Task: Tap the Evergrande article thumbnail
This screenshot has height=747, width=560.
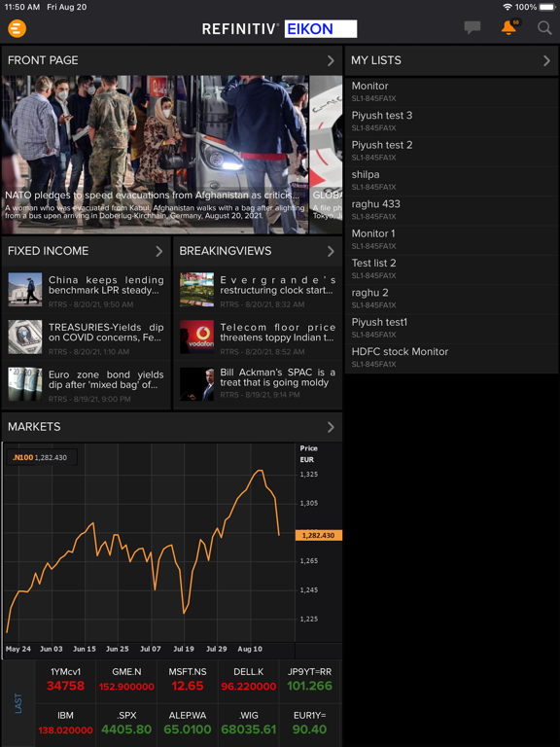Action: pos(196,289)
